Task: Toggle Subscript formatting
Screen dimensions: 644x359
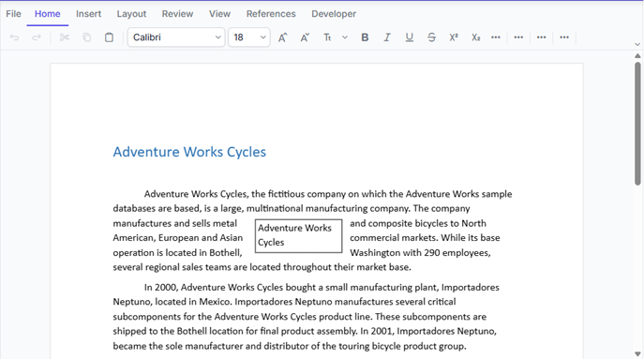Action: pyautogui.click(x=475, y=37)
